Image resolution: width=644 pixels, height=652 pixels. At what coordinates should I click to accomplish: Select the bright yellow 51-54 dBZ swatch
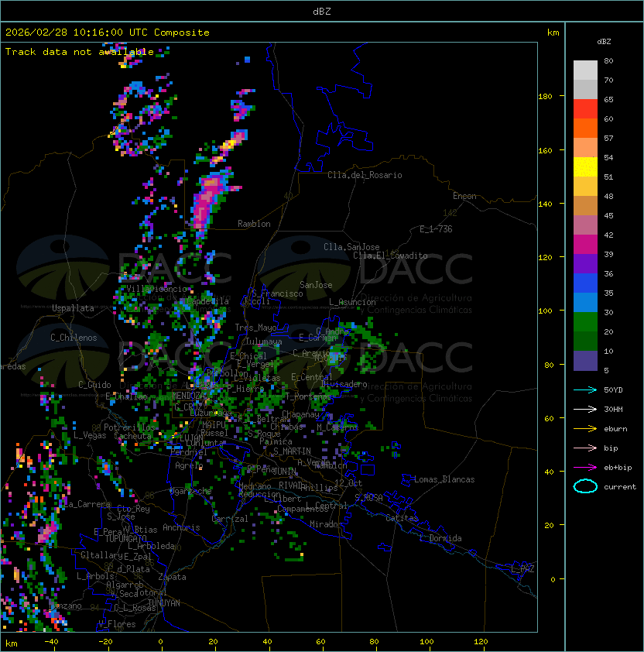pos(585,167)
